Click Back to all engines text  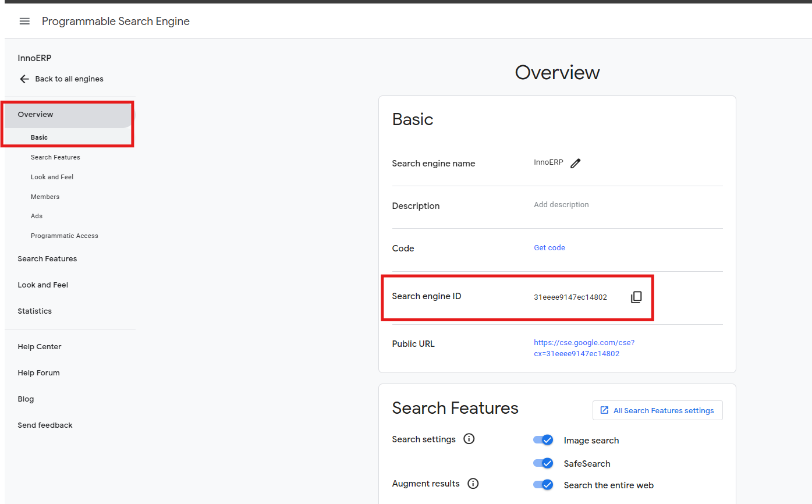[x=69, y=79]
